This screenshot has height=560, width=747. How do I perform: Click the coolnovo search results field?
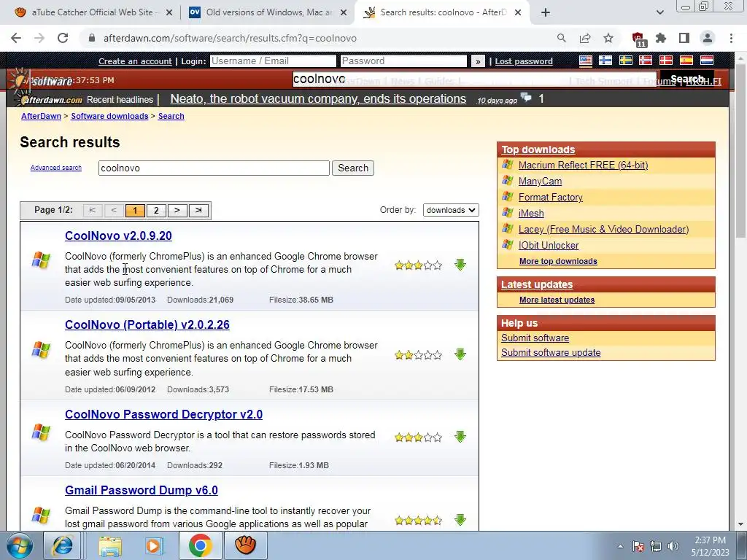pos(214,168)
